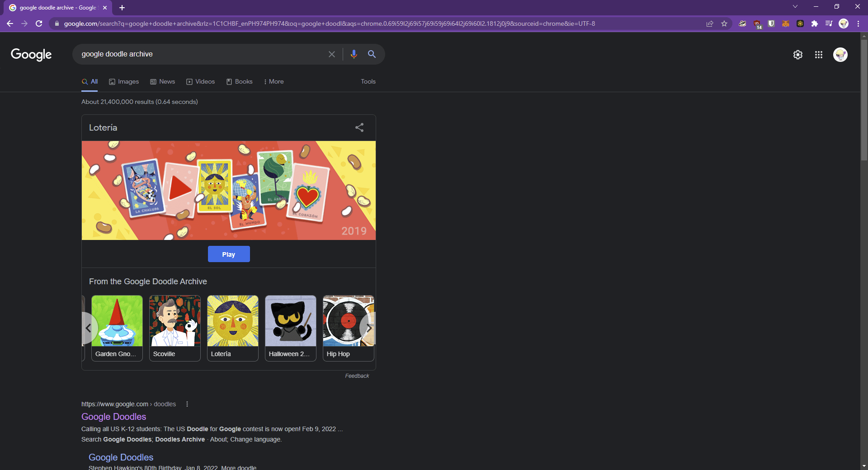The width and height of the screenshot is (868, 470).
Task: Open the Scoville doodle card
Action: [x=175, y=328]
